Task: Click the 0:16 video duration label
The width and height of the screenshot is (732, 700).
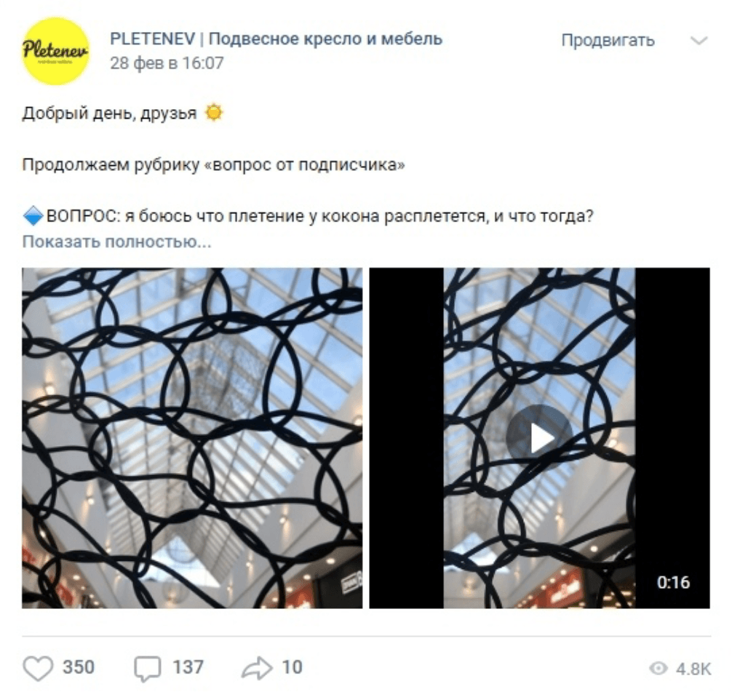Action: 673,582
